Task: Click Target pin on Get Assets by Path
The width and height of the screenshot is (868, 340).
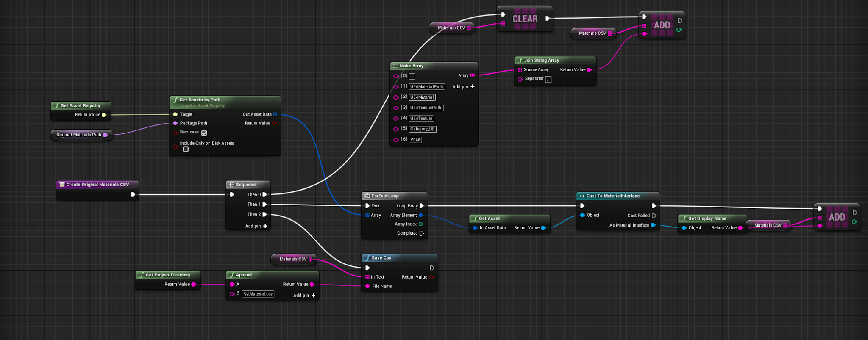Action: point(175,114)
